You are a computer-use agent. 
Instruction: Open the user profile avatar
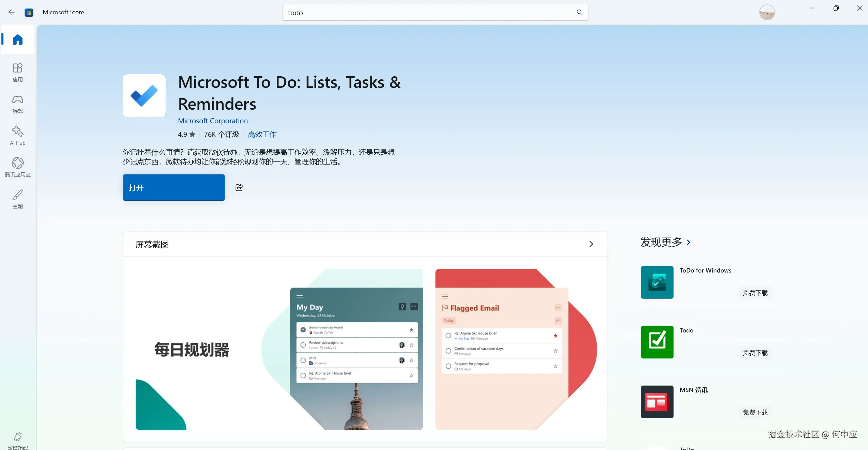point(767,12)
